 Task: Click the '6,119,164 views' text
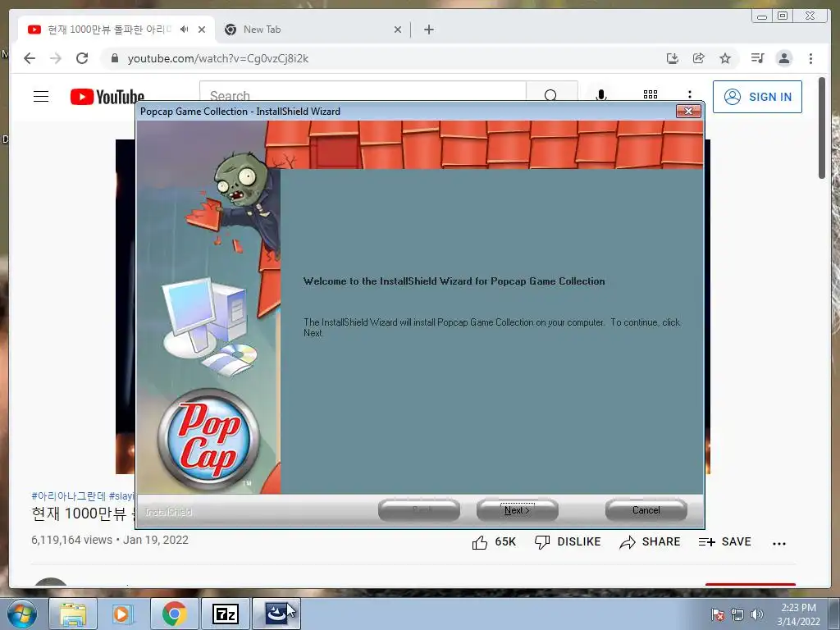point(72,540)
